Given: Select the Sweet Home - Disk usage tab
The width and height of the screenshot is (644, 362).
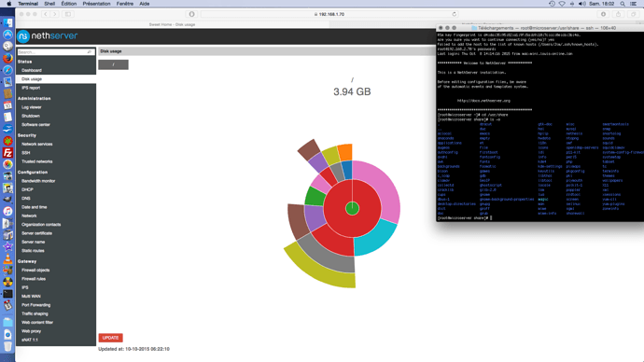Looking at the screenshot, I should point(172,24).
